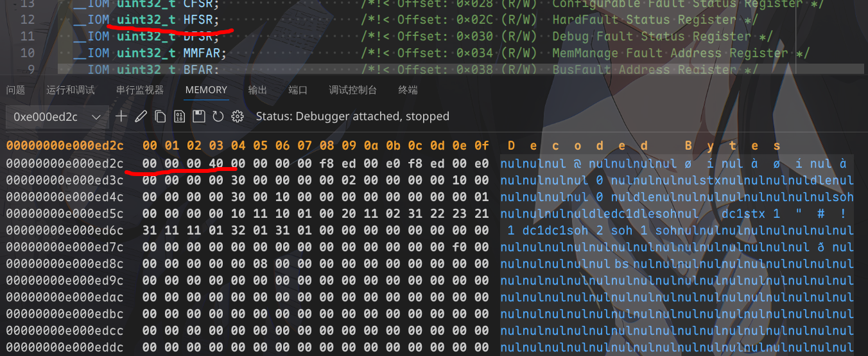
Task: Click the address 00000000e000ed3c row label
Action: point(65,180)
